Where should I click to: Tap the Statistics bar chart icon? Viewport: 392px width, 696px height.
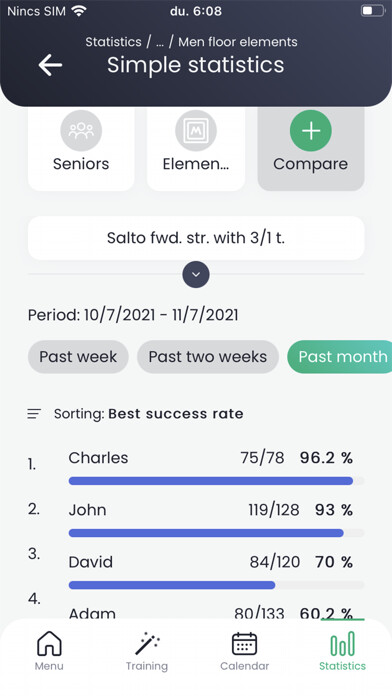tap(342, 644)
